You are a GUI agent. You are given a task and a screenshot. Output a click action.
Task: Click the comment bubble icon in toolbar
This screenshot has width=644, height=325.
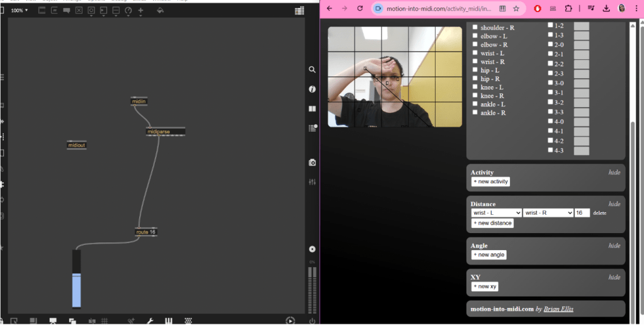point(66,11)
